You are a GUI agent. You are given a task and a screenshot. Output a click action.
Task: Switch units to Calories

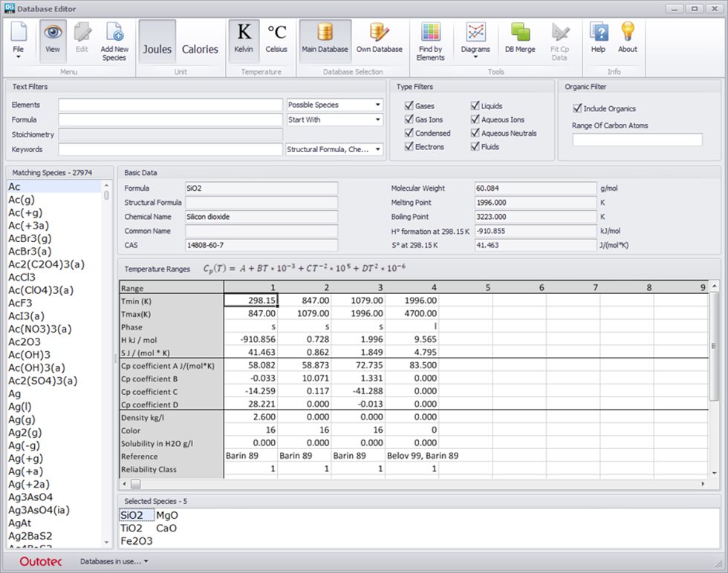click(200, 41)
